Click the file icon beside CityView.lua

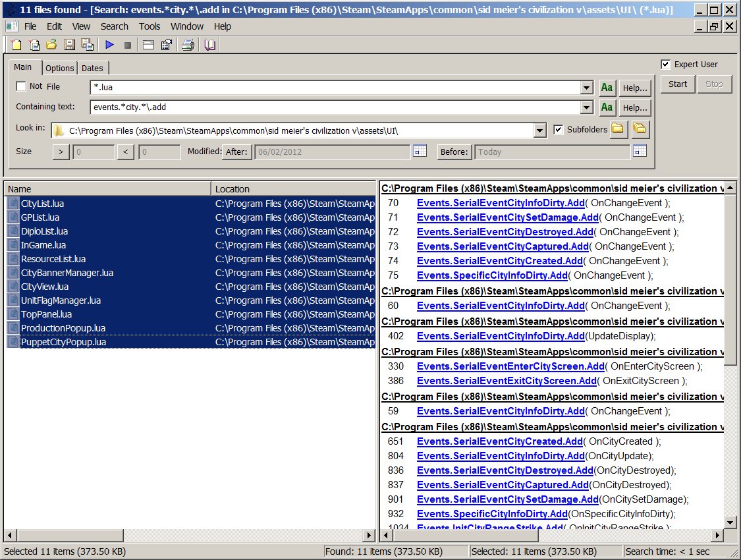tap(13, 287)
